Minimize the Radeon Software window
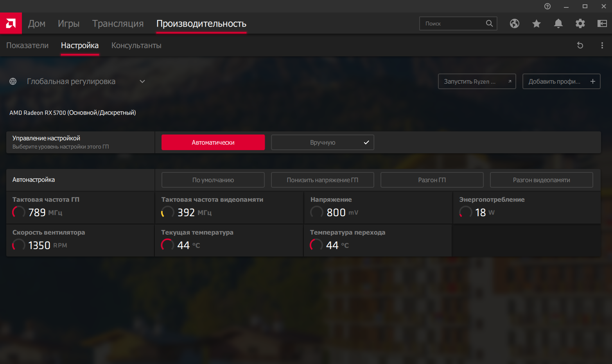 click(566, 6)
